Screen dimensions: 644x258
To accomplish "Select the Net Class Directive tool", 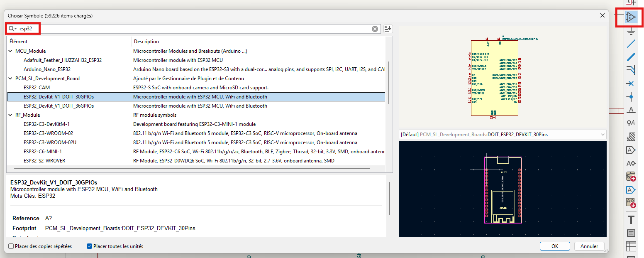I will [631, 123].
